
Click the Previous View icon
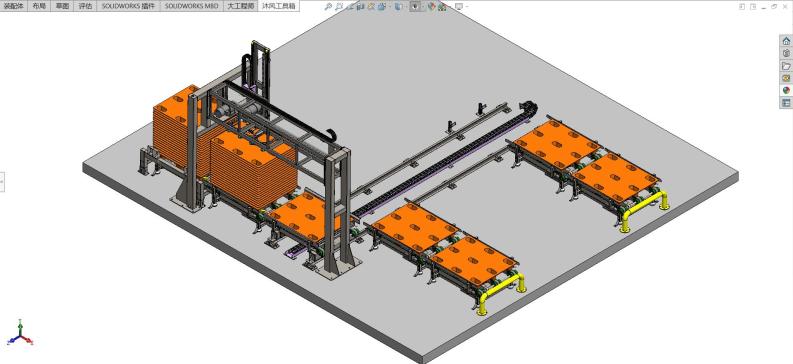[349, 7]
